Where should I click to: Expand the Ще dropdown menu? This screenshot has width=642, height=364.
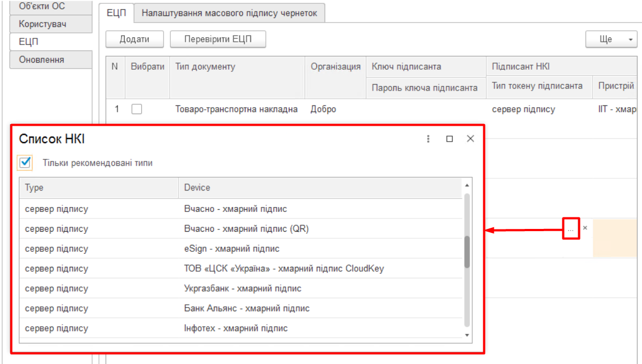click(611, 40)
